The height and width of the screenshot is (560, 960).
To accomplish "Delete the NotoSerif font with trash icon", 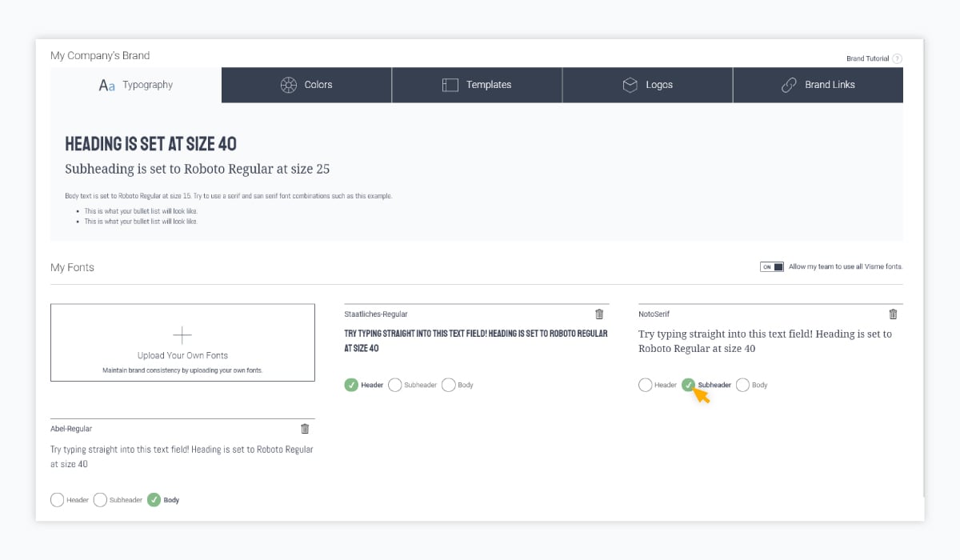I will click(x=893, y=314).
